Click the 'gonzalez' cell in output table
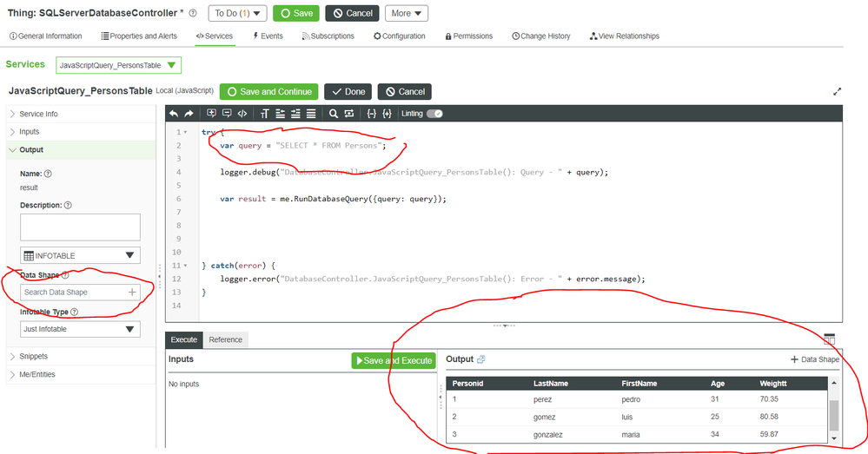 [x=548, y=435]
